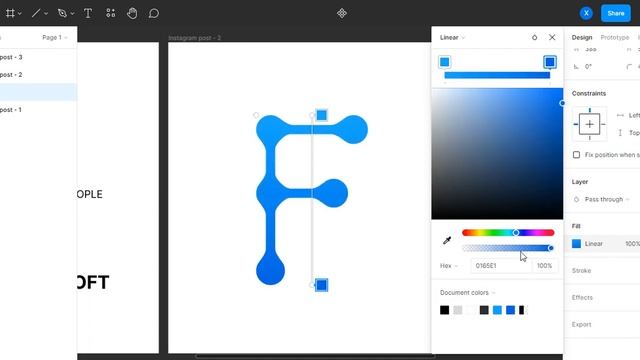640x360 pixels.
Task: Expand the Document colors dropdown
Action: [467, 293]
